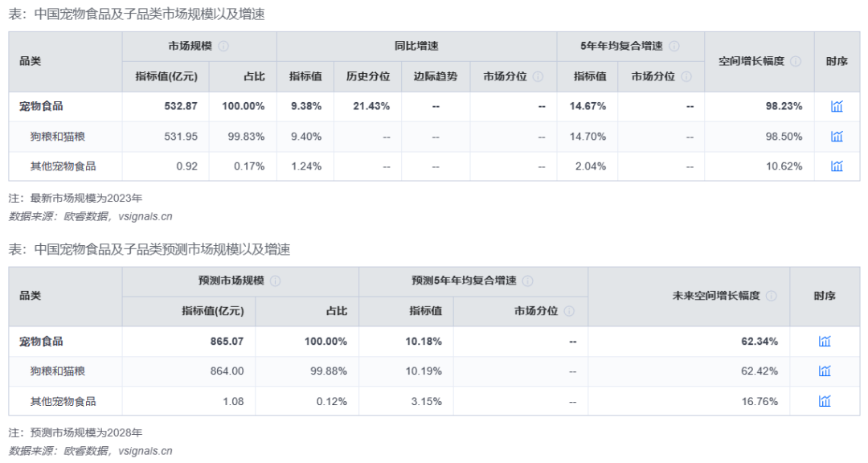The height and width of the screenshot is (463, 868).
Task: Click info icon by 市场分位 in forecast table
Action: 569,311
